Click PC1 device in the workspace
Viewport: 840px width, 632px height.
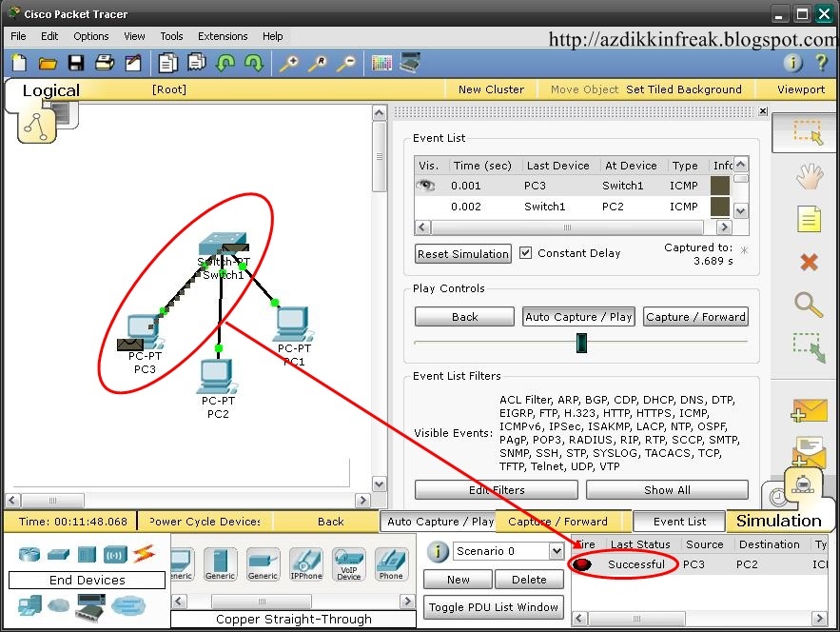[292, 324]
